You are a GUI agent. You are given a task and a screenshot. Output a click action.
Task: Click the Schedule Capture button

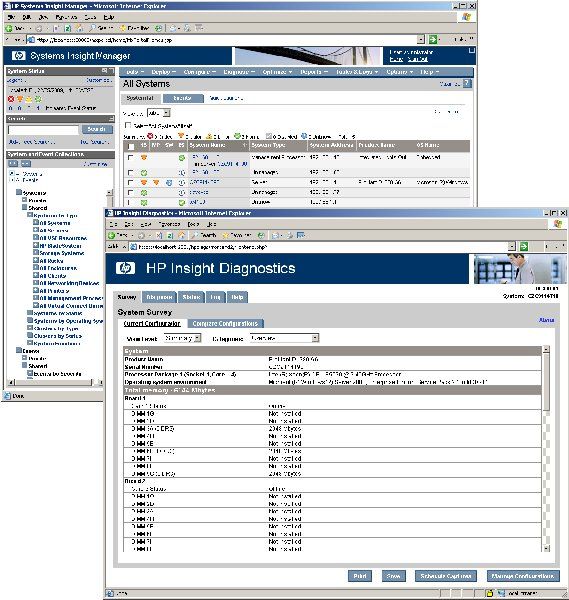coord(446,576)
